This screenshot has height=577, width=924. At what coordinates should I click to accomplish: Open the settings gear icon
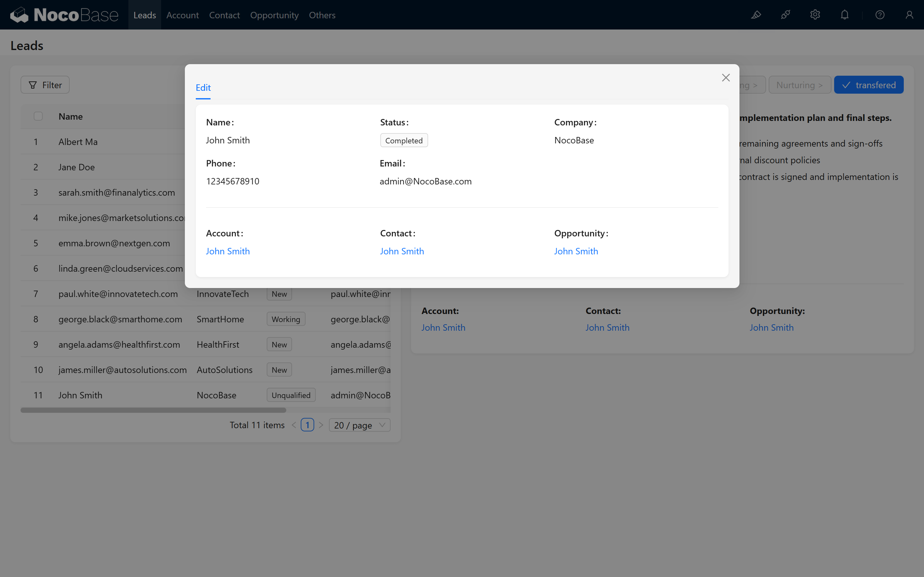[x=815, y=15]
